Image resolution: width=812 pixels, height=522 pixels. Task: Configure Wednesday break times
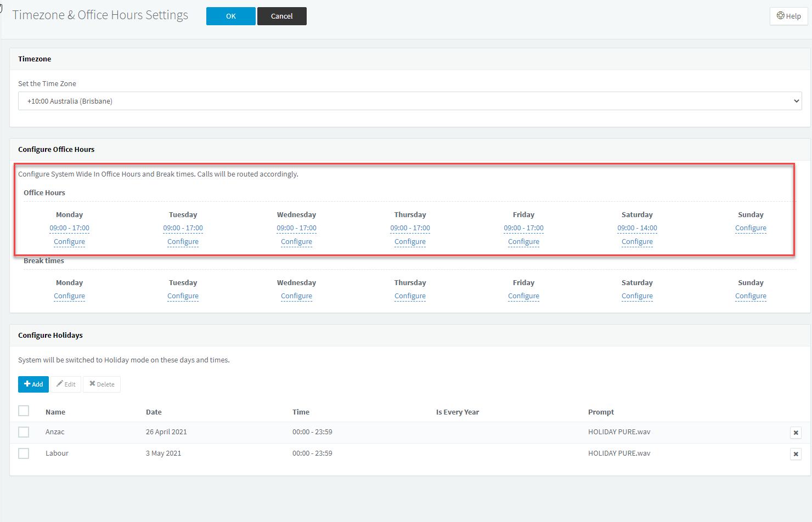(297, 296)
